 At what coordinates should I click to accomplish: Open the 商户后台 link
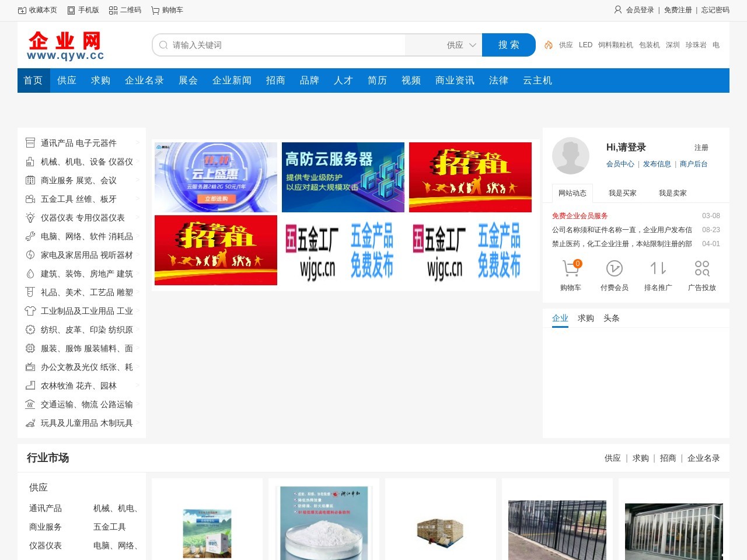[x=694, y=164]
